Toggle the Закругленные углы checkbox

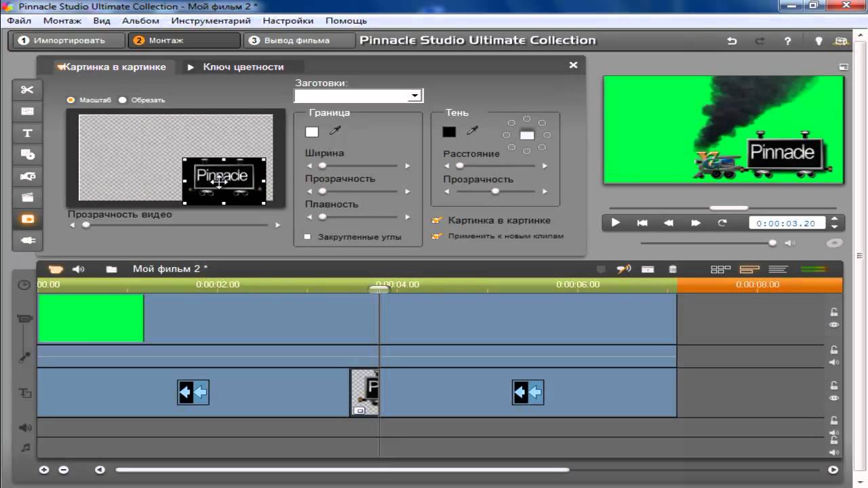(307, 237)
